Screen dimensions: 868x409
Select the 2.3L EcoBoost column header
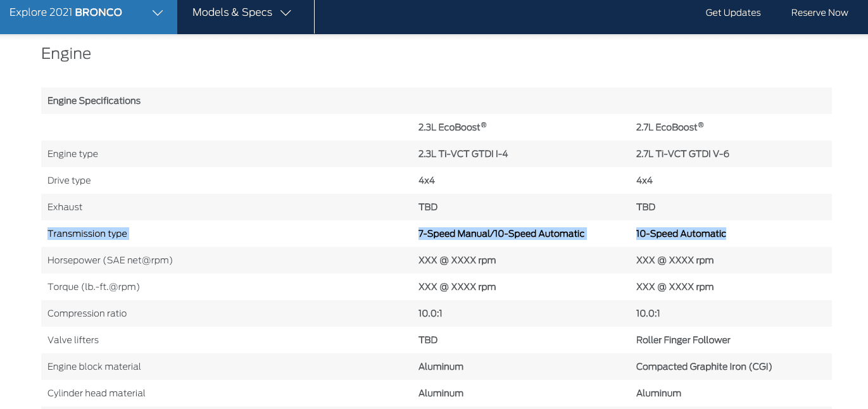pyautogui.click(x=452, y=127)
